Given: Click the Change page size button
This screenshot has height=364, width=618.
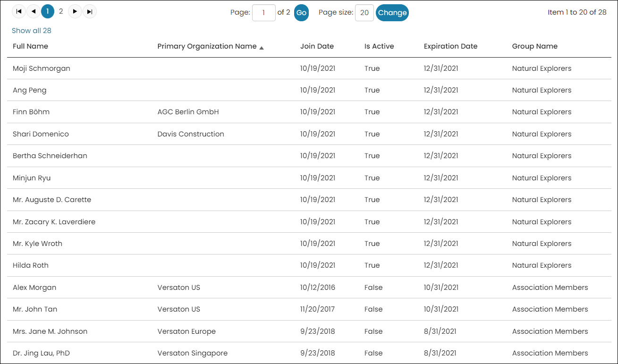Looking at the screenshot, I should (392, 13).
